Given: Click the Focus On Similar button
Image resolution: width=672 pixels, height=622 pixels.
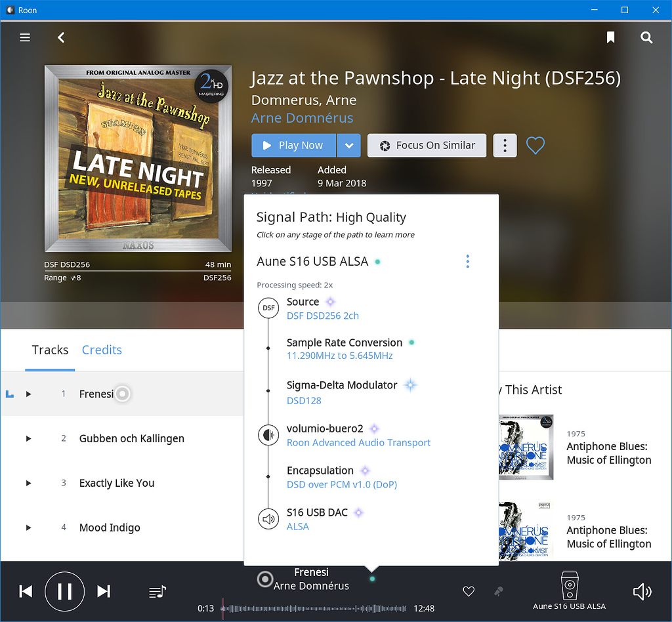Looking at the screenshot, I should click(x=427, y=145).
